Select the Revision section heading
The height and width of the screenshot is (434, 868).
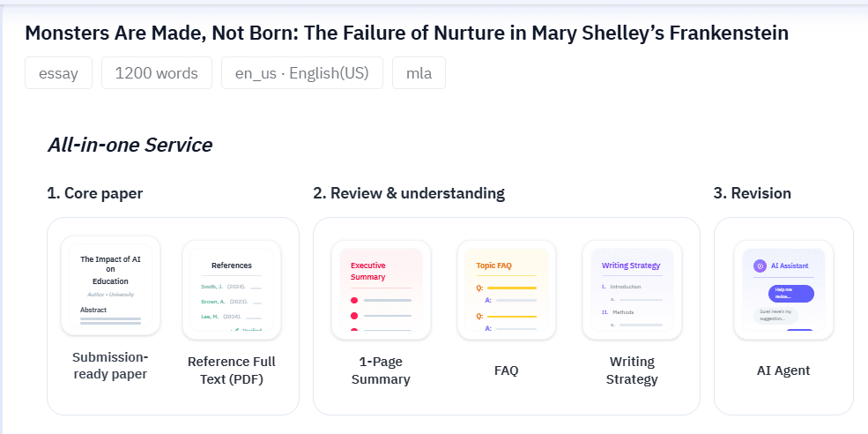coord(753,193)
